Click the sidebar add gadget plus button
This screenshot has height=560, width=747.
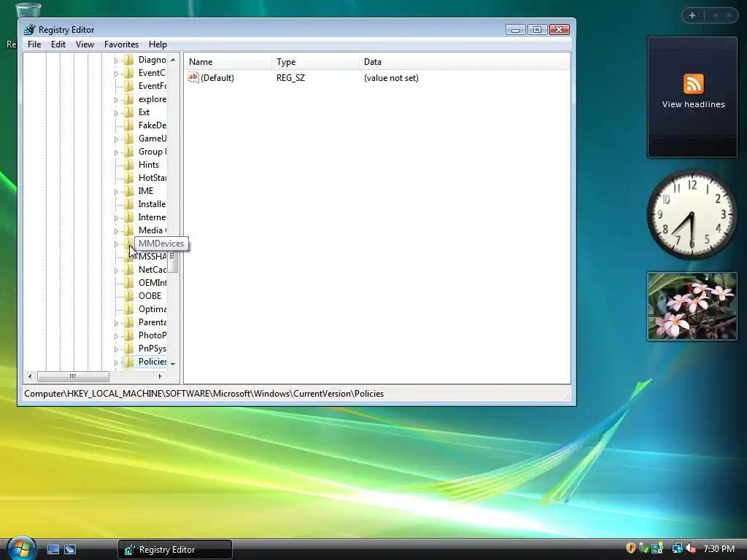[692, 15]
